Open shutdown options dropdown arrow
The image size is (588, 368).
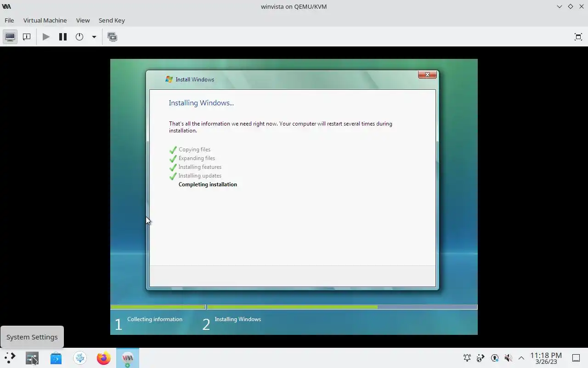(x=94, y=37)
